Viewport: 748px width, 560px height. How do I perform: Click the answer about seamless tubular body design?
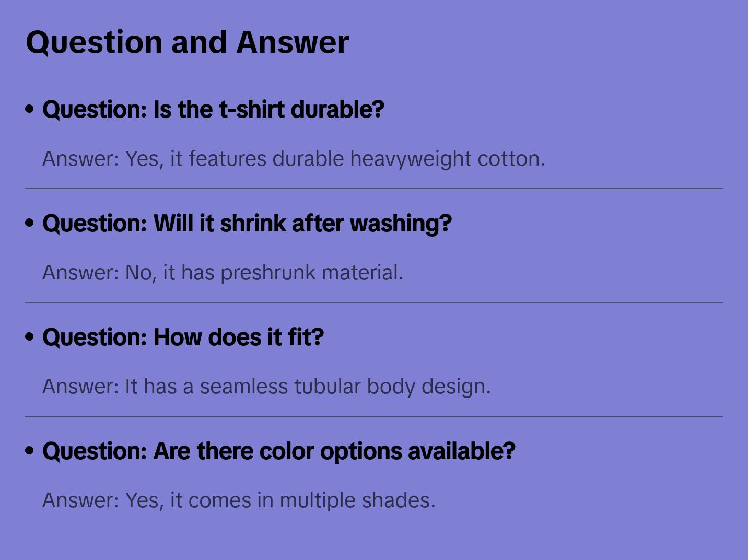pos(266,387)
